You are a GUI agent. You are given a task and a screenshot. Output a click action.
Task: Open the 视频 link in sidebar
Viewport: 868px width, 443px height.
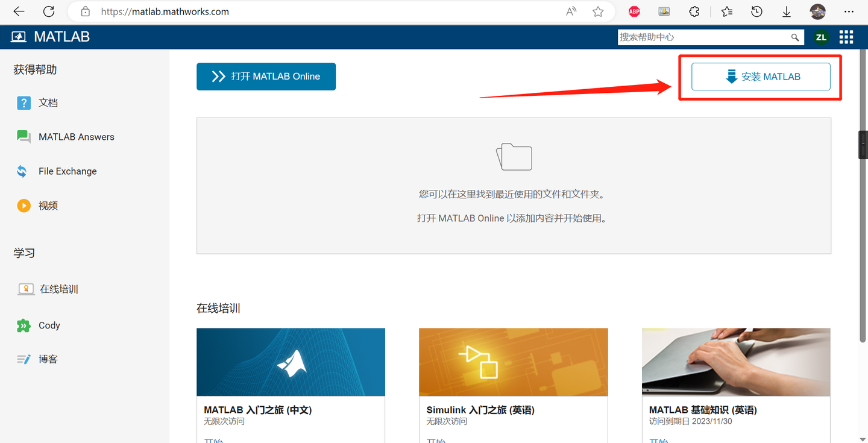pyautogui.click(x=48, y=206)
